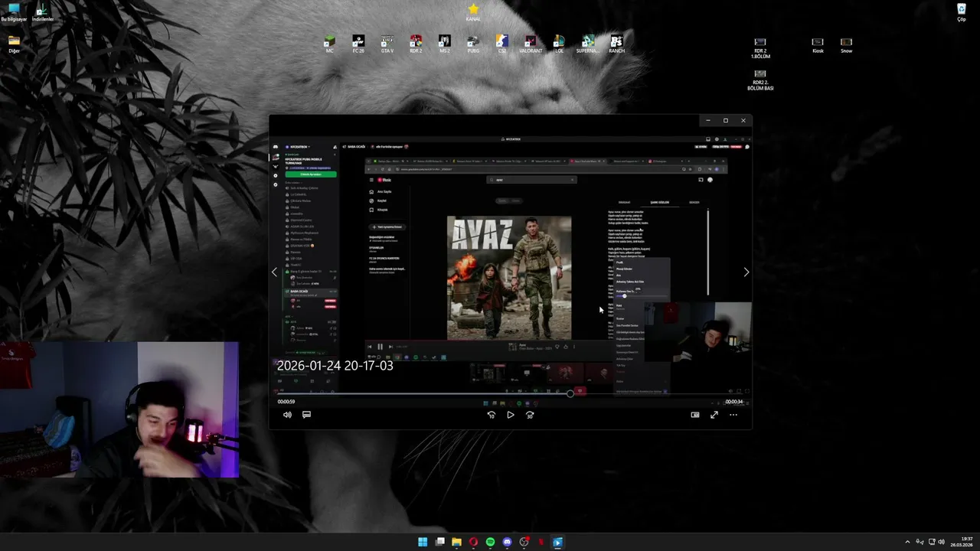This screenshot has height=551, width=980.
Task: Select the CS2 desktop shortcut
Action: click(x=501, y=44)
